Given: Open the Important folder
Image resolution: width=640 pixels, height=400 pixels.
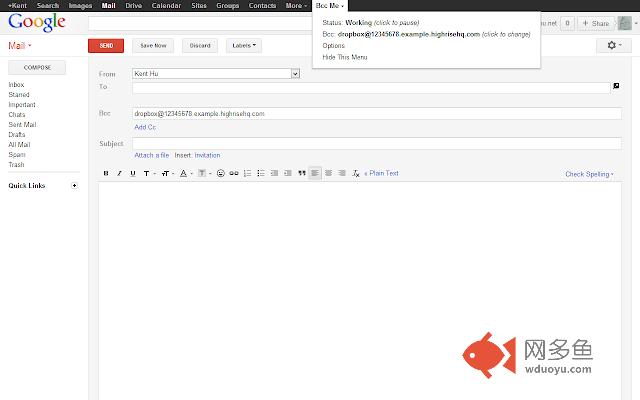Looking at the screenshot, I should 22,104.
